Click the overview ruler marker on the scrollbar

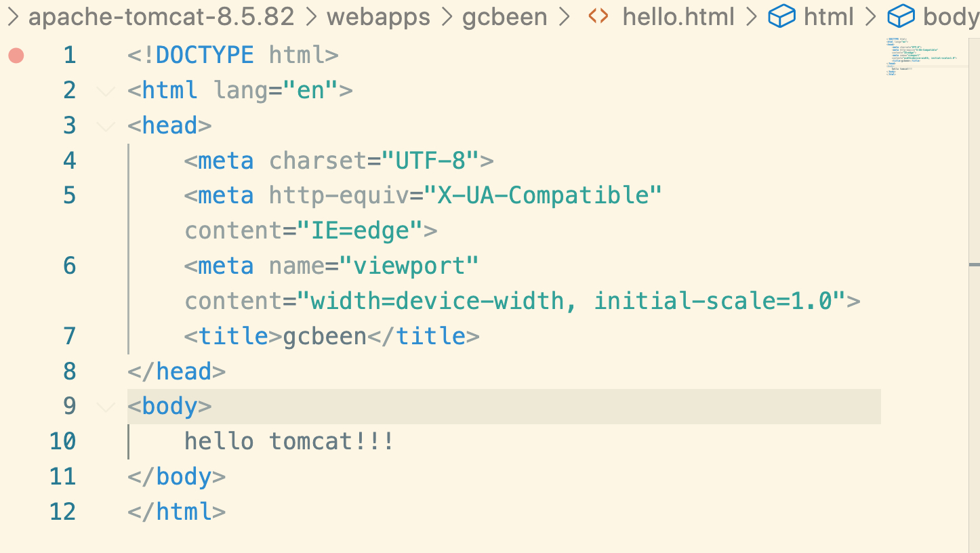click(x=975, y=264)
